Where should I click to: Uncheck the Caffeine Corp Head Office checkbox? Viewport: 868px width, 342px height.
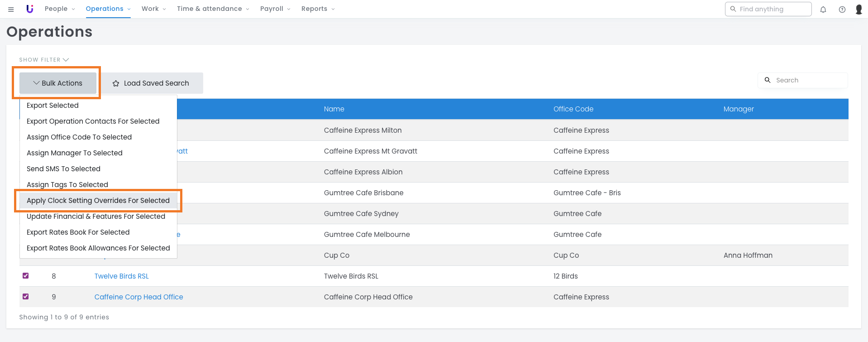click(x=26, y=297)
